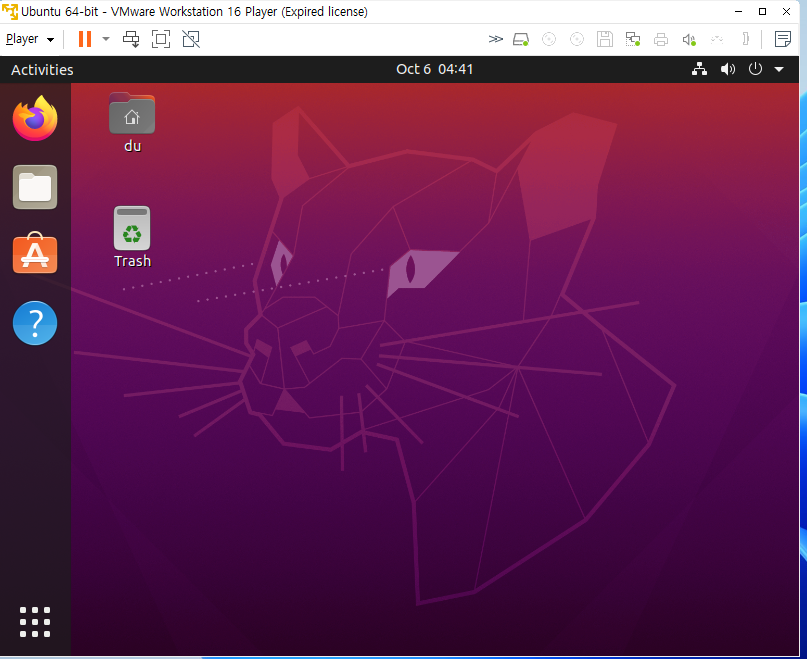
Task: Open the Player menu
Action: (x=30, y=39)
